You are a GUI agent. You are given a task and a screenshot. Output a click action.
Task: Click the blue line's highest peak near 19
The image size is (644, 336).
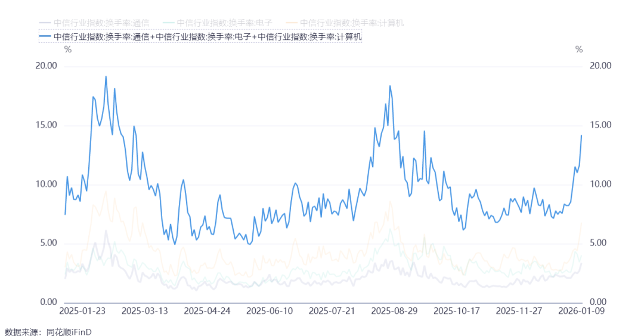pos(106,76)
